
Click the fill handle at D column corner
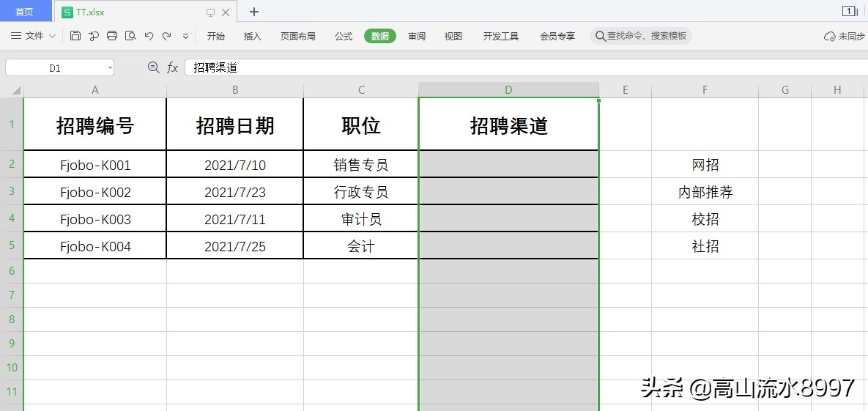(599, 100)
